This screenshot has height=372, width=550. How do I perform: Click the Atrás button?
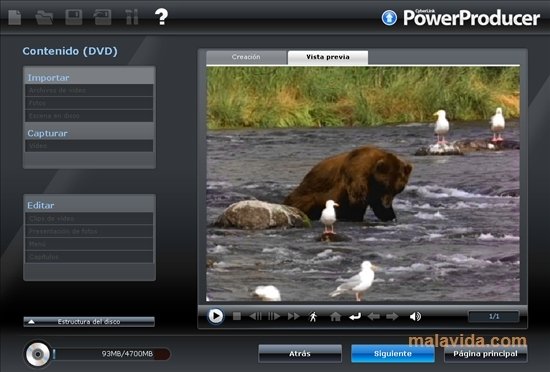tap(300, 353)
